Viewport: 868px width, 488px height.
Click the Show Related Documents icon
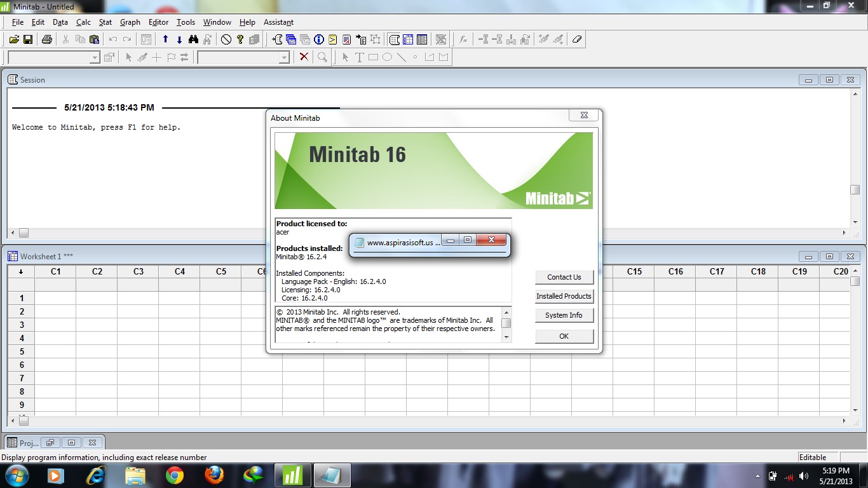coord(361,39)
